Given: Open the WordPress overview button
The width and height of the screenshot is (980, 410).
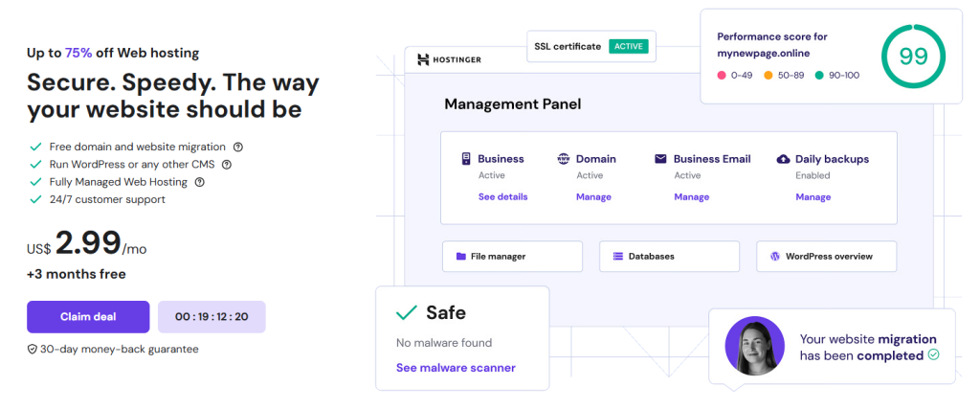Looking at the screenshot, I should click(826, 257).
